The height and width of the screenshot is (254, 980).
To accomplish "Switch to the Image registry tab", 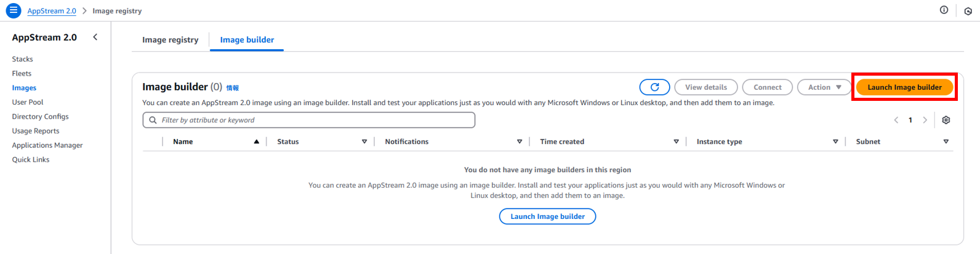I will 170,40.
